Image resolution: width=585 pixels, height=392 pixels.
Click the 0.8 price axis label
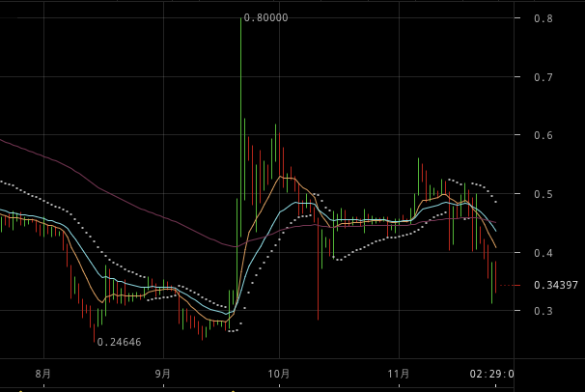pyautogui.click(x=543, y=18)
